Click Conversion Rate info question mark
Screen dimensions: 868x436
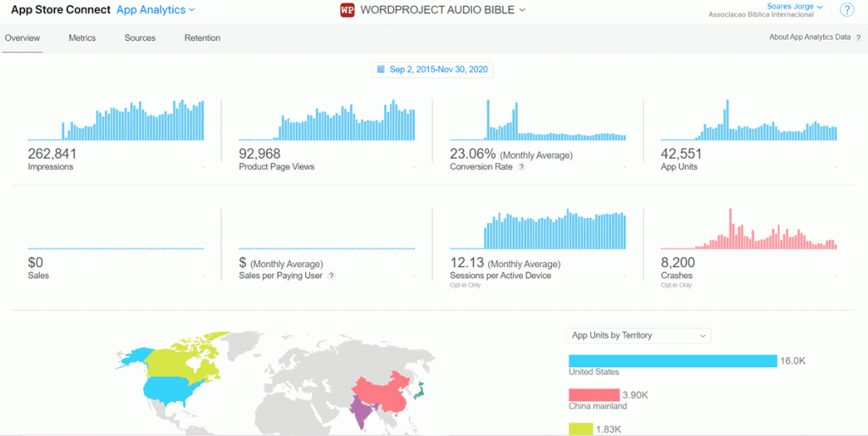pos(521,167)
